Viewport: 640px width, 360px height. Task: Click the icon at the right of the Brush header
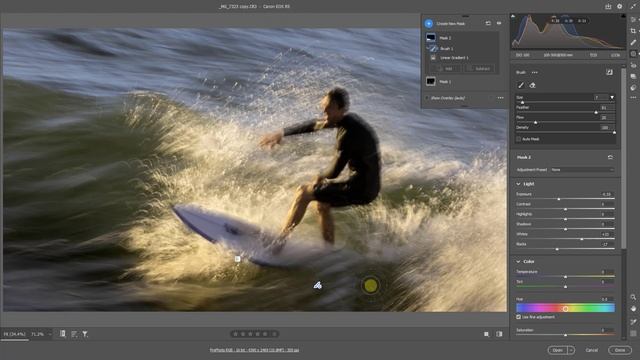pyautogui.click(x=609, y=72)
